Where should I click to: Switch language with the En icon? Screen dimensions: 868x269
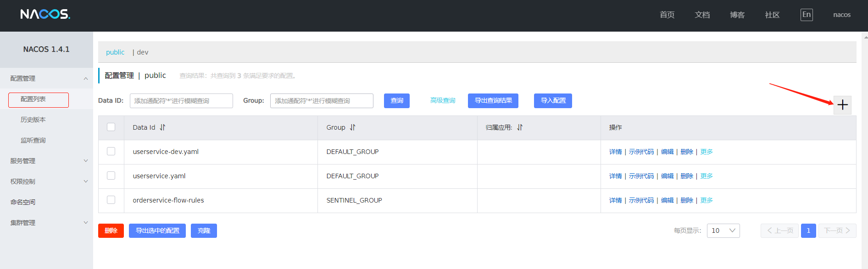pos(806,15)
